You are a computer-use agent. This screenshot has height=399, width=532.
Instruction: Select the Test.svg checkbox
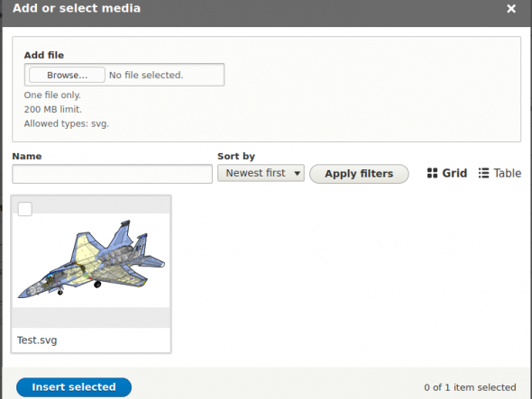25,209
